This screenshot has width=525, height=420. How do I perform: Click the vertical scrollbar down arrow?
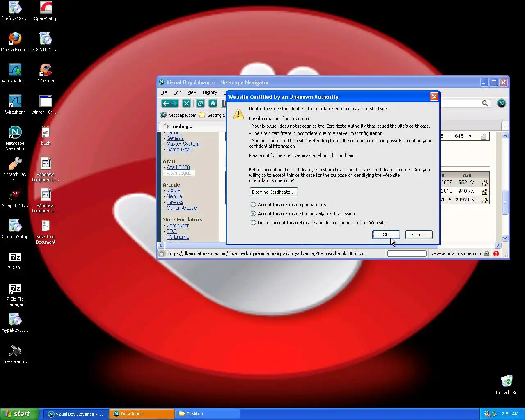click(505, 238)
